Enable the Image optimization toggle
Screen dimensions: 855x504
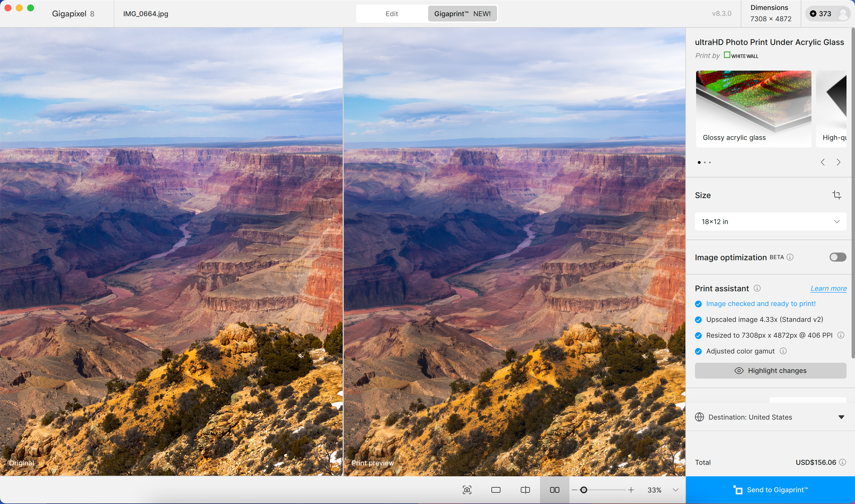pyautogui.click(x=837, y=257)
